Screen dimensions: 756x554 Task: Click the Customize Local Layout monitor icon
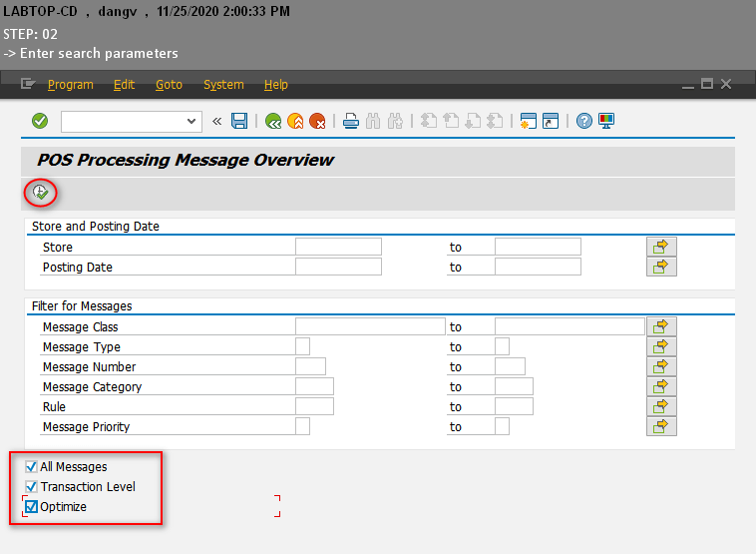tap(606, 121)
